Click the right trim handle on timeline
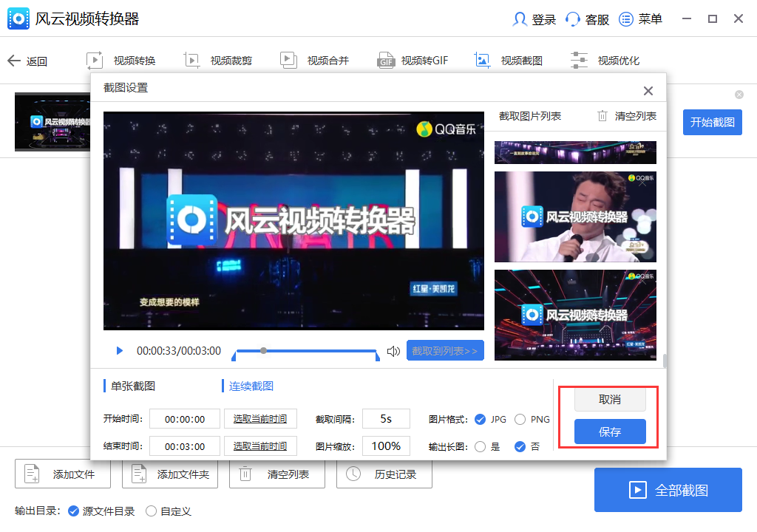This screenshot has height=532, width=757. click(x=377, y=356)
